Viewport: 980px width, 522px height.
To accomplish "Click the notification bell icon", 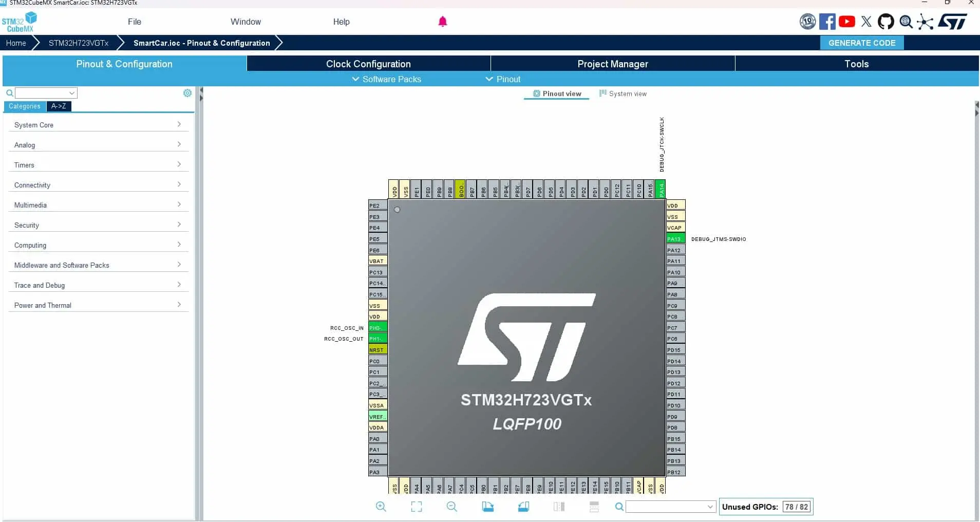I will [x=443, y=22].
